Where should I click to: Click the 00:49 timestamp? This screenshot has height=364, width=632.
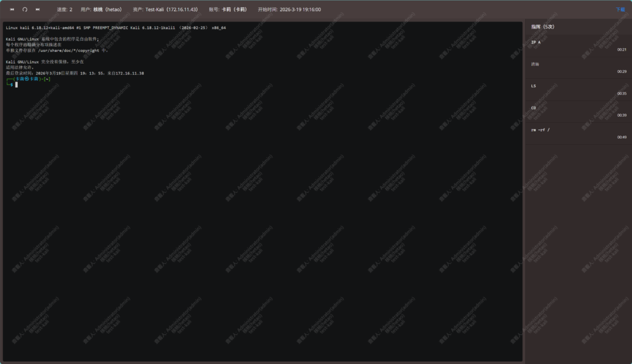point(622,138)
